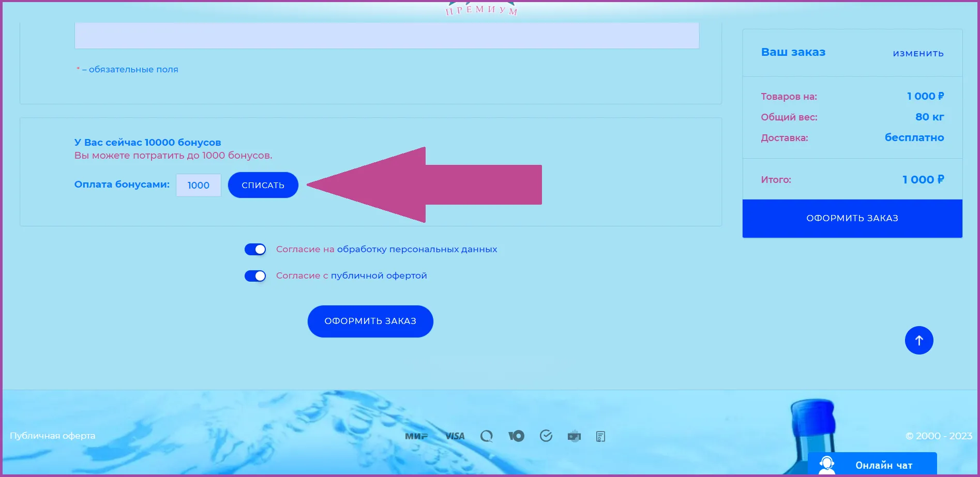This screenshot has width=980, height=477.
Task: Click the MIR payment logo in footer
Action: pos(416,436)
